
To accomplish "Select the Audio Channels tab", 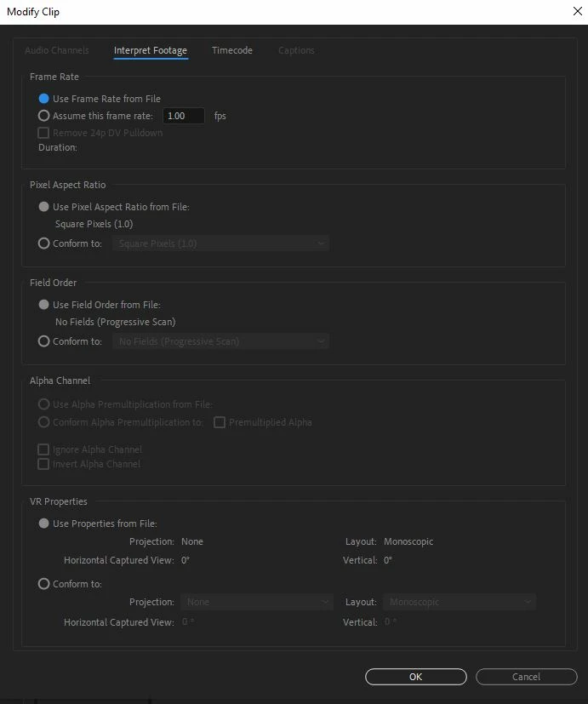I will [x=57, y=50].
